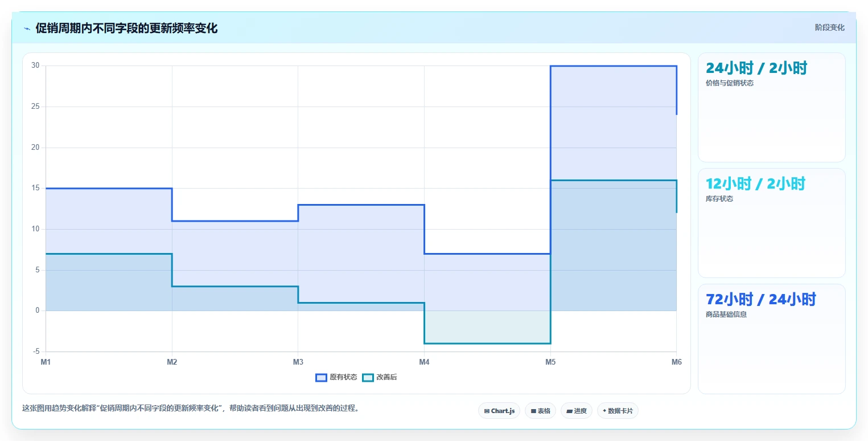
Task: Click the Chart.js tag icon
Action: (x=487, y=411)
